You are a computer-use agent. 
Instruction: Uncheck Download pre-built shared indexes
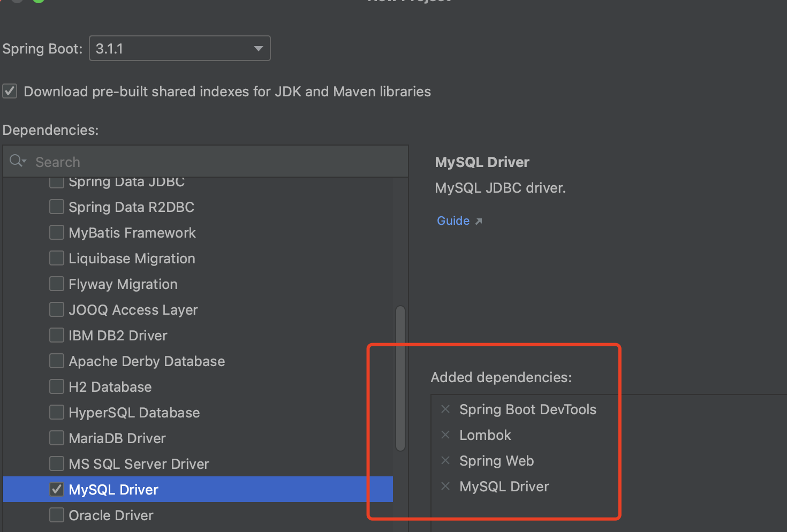click(x=10, y=92)
